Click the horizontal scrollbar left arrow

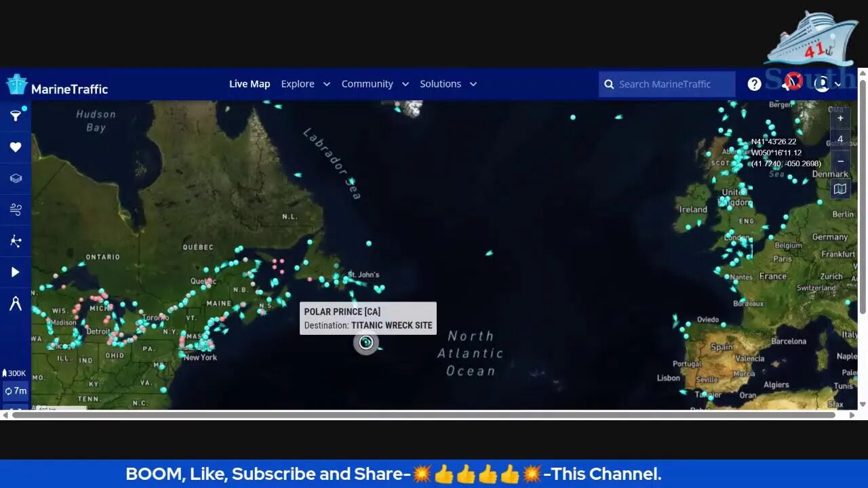tap(5, 415)
